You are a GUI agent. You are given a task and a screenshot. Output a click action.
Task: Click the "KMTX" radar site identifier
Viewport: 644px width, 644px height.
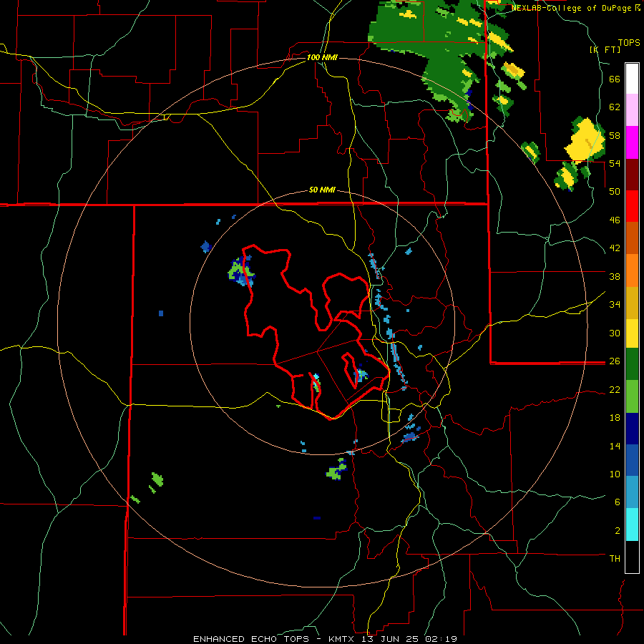click(x=343, y=639)
